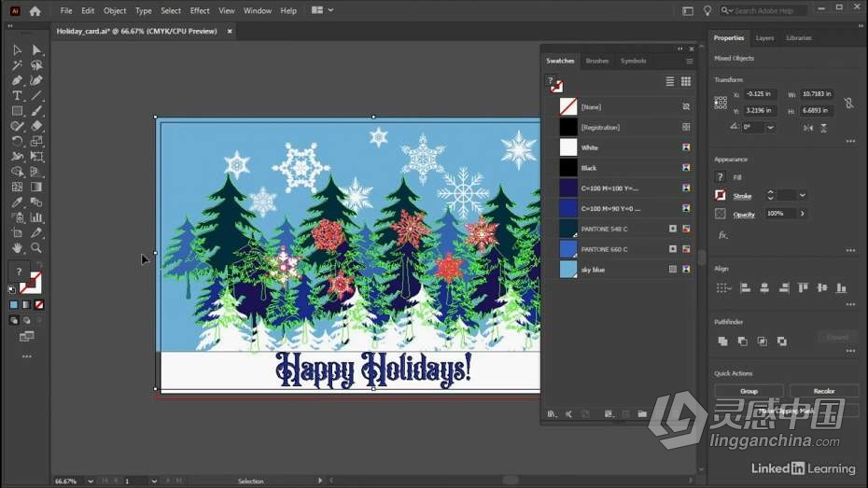Open the Object menu
The width and height of the screenshot is (868, 488).
[x=115, y=10]
